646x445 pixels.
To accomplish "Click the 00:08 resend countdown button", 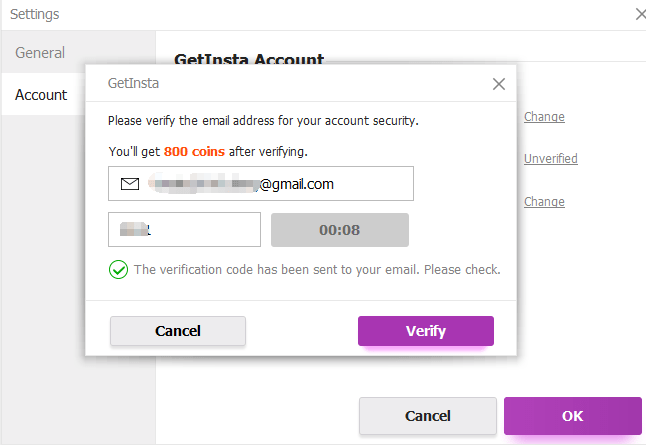I will click(x=340, y=230).
